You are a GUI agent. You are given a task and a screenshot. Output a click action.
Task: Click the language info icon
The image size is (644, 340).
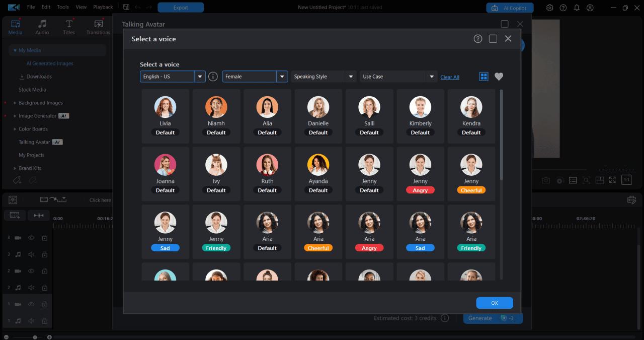pyautogui.click(x=213, y=77)
